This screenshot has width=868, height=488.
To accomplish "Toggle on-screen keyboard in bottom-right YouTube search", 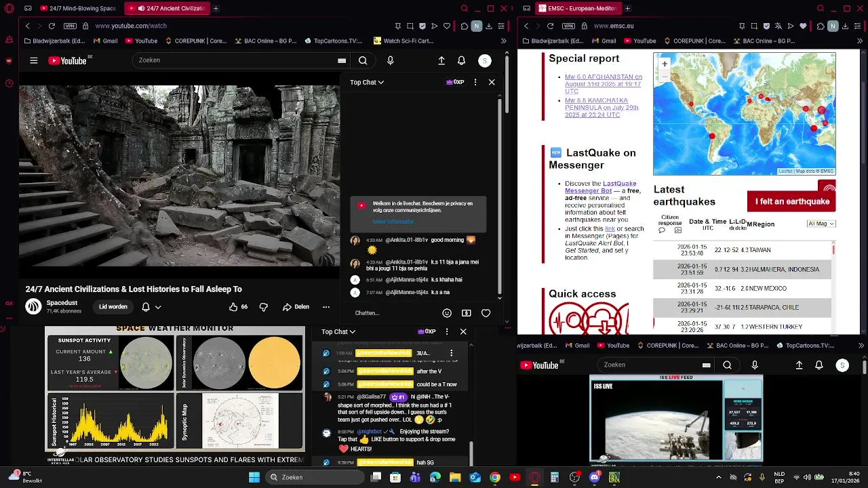I will 706,365.
